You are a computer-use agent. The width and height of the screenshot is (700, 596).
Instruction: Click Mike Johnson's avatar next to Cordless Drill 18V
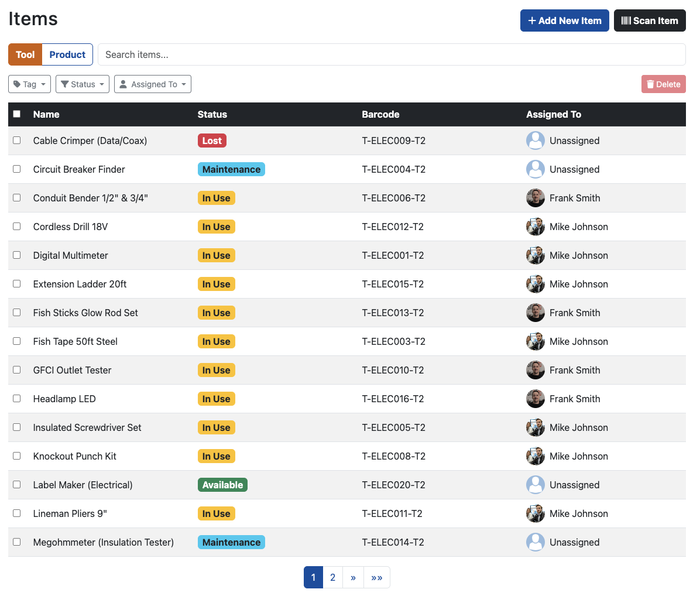point(535,227)
